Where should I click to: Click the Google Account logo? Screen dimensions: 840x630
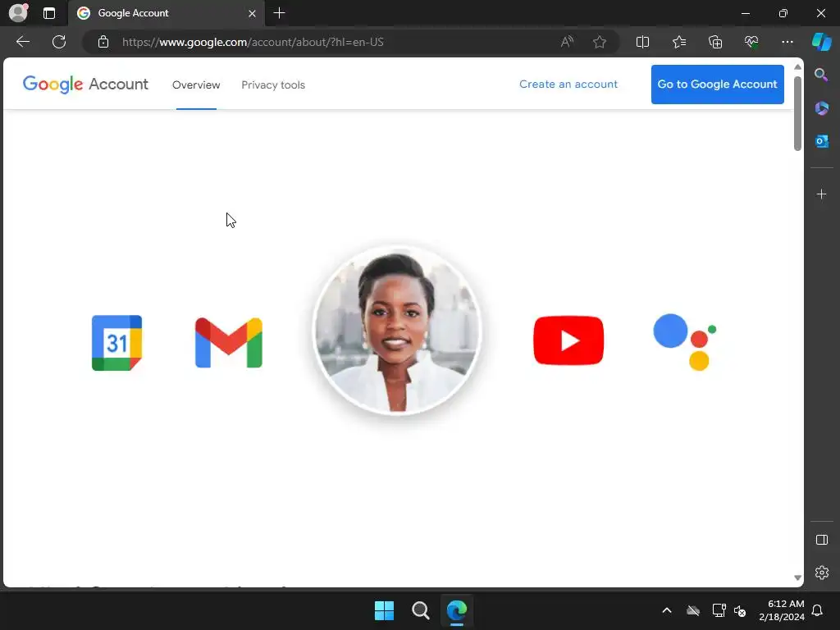click(85, 84)
